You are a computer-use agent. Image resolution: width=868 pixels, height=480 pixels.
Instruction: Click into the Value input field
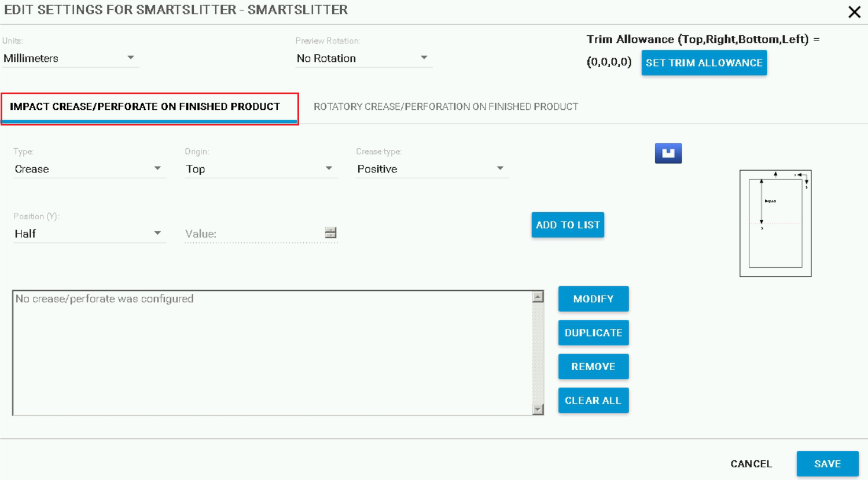click(252, 234)
